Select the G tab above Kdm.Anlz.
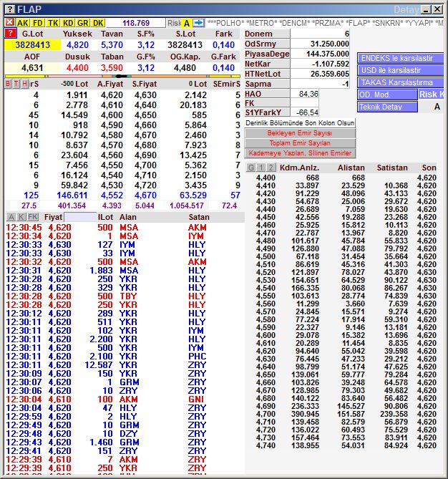 click(x=251, y=168)
